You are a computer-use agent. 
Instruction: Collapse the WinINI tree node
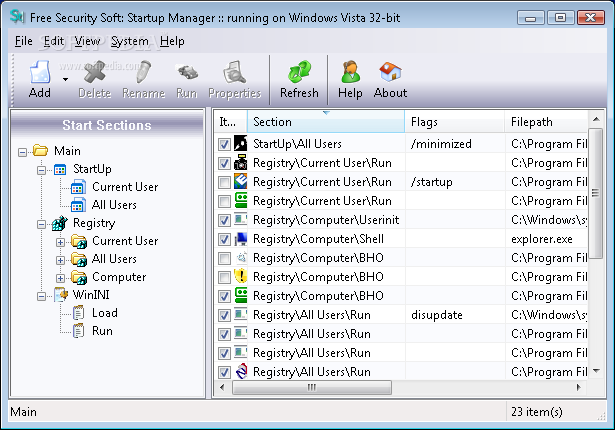pyautogui.click(x=42, y=296)
